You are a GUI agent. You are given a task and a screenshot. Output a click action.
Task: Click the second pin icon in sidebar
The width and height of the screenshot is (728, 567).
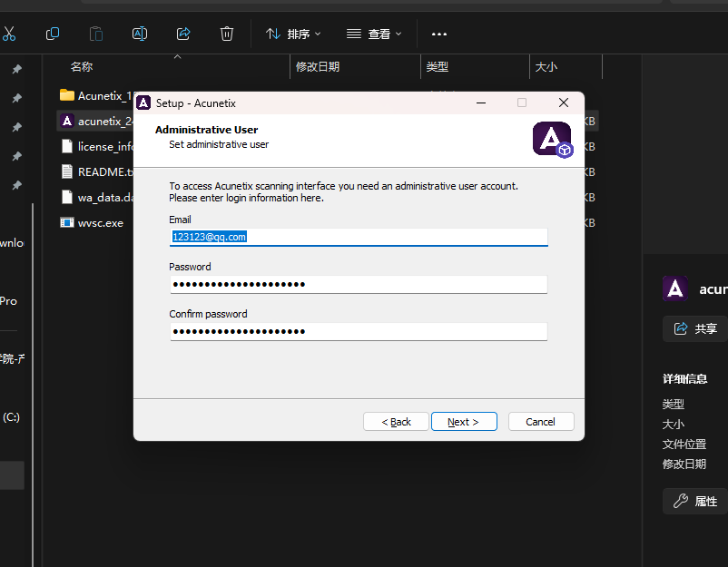pyautogui.click(x=16, y=98)
